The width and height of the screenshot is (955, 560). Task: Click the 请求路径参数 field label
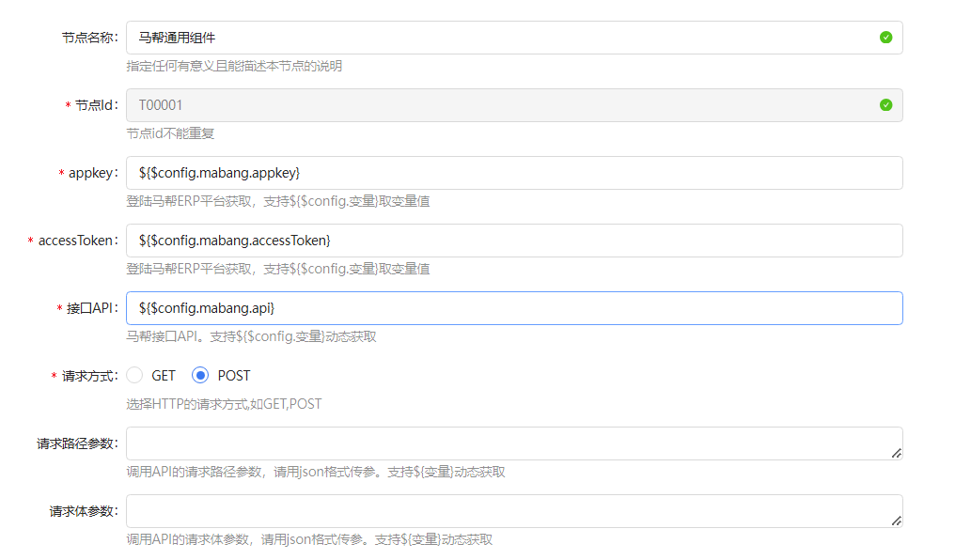[x=77, y=443]
